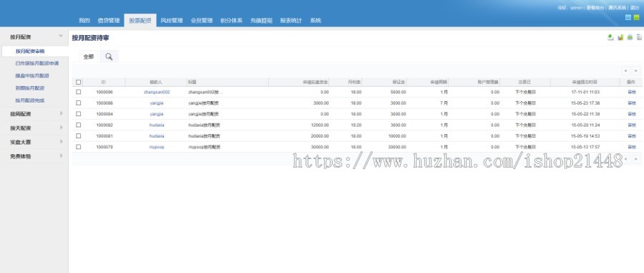Open borrower zhangsan002 profile link
The image size is (644, 273).
[x=157, y=92]
